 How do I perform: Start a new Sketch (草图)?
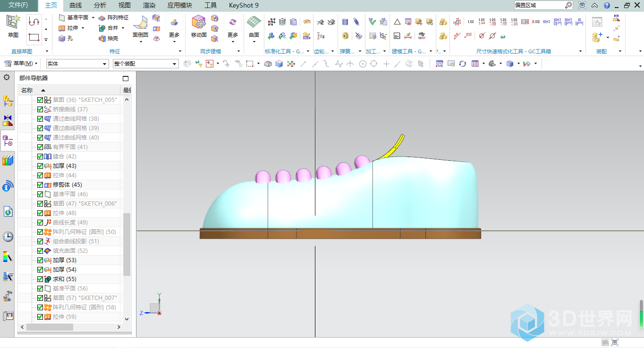click(13, 26)
